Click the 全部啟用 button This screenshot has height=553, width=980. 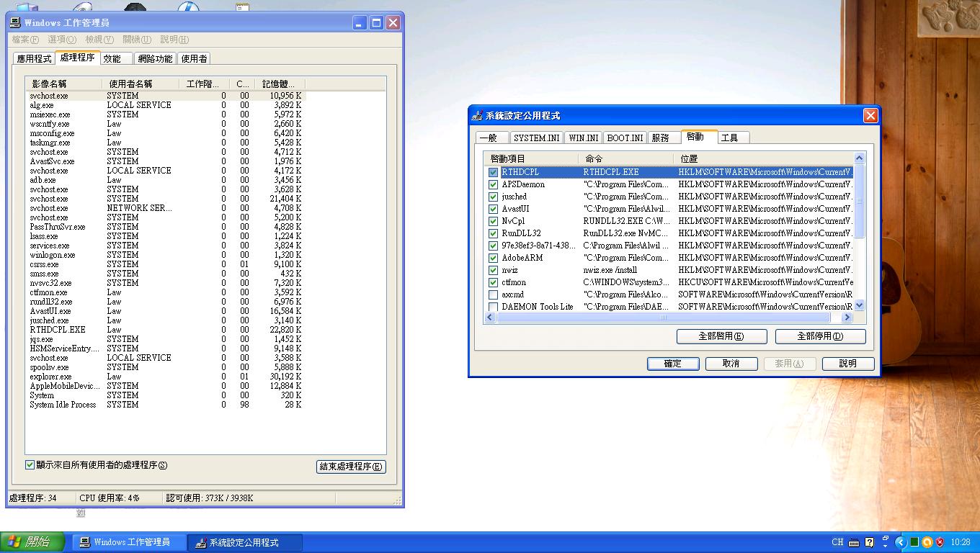pos(721,336)
